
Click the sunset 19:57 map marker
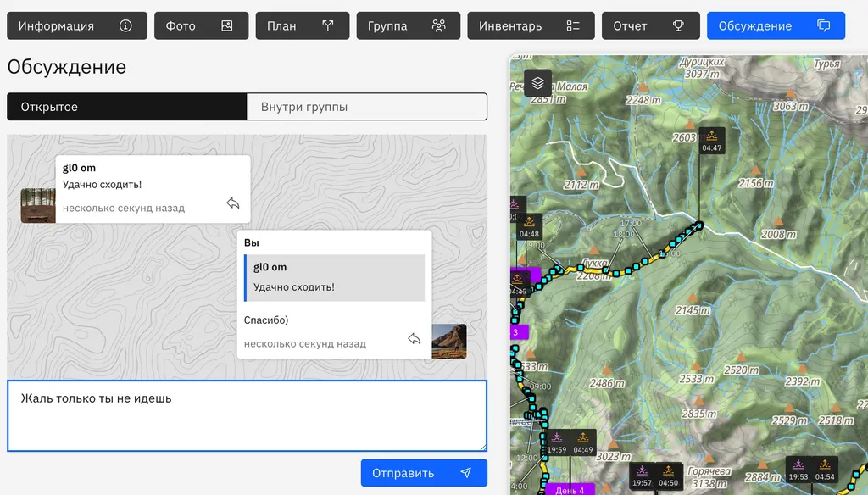[642, 476]
